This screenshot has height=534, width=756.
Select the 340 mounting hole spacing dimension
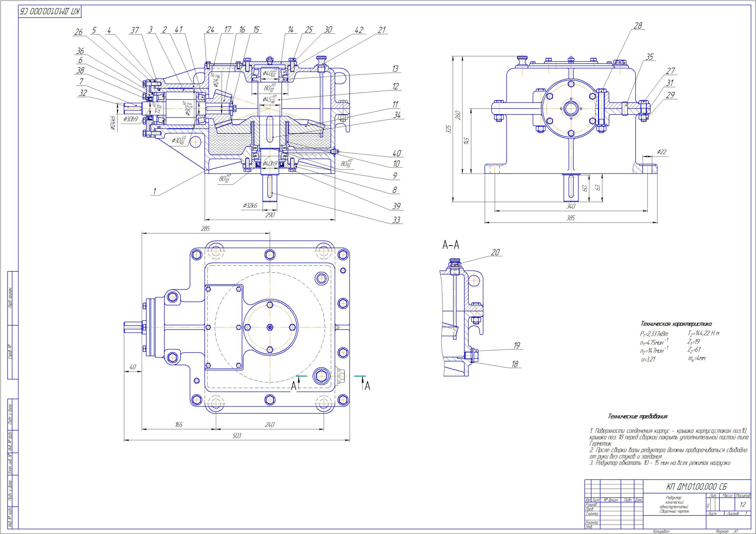tap(570, 206)
